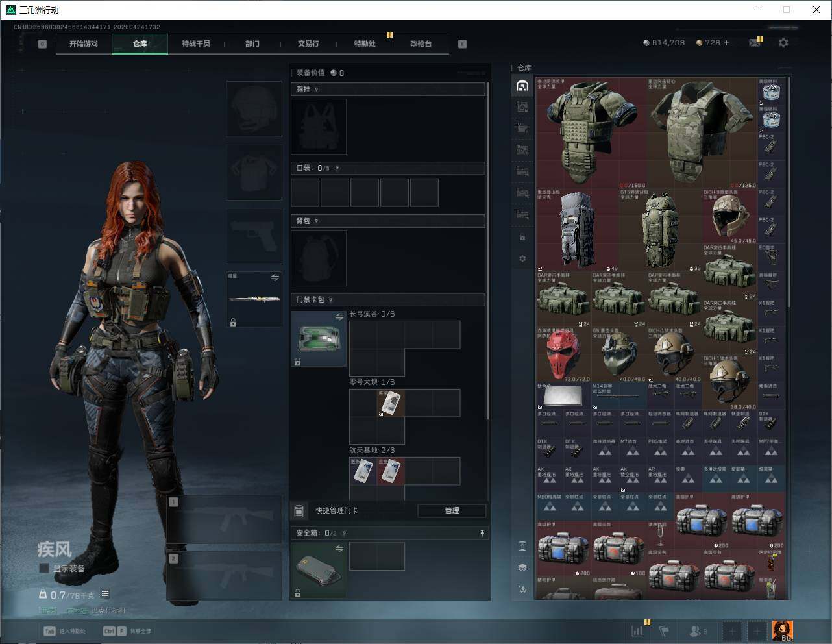Click the pin icon on 安全箱 header
Viewport: 832px width, 644px height.
coord(482,533)
